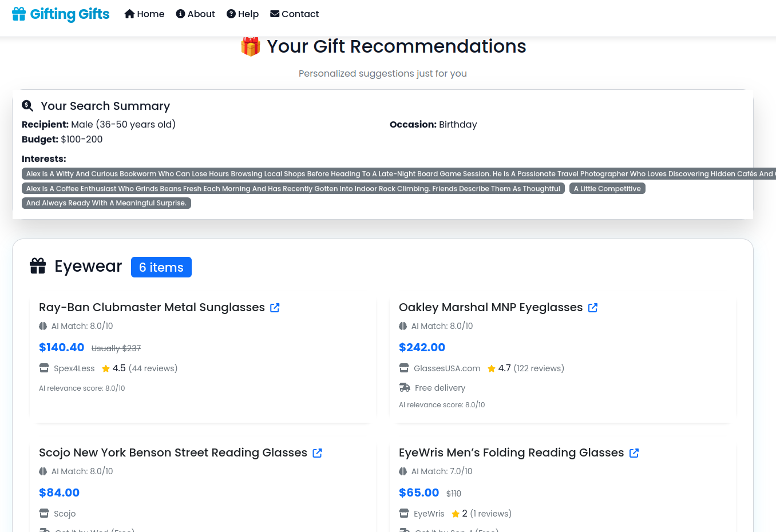Click the Gifting Gifts brand name
Screen dimensions: 776x532
point(70,14)
